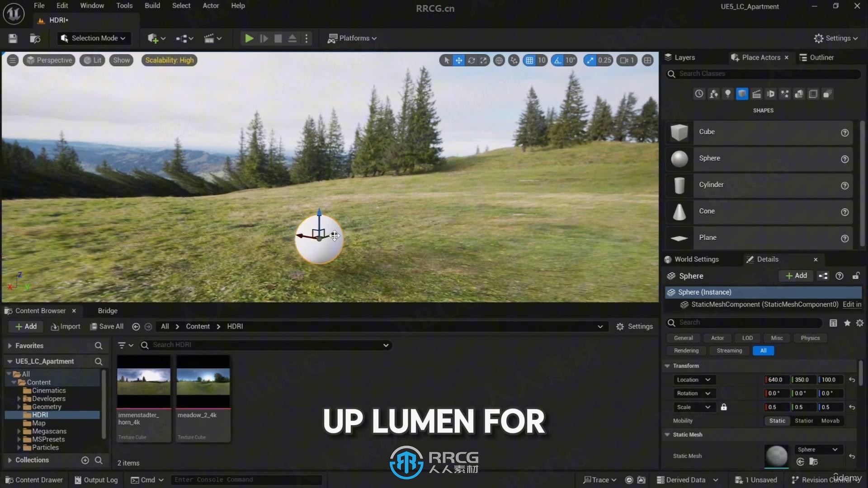Screen dimensions: 868x488
Task: Focus the Search Classes field
Action: click(764, 74)
